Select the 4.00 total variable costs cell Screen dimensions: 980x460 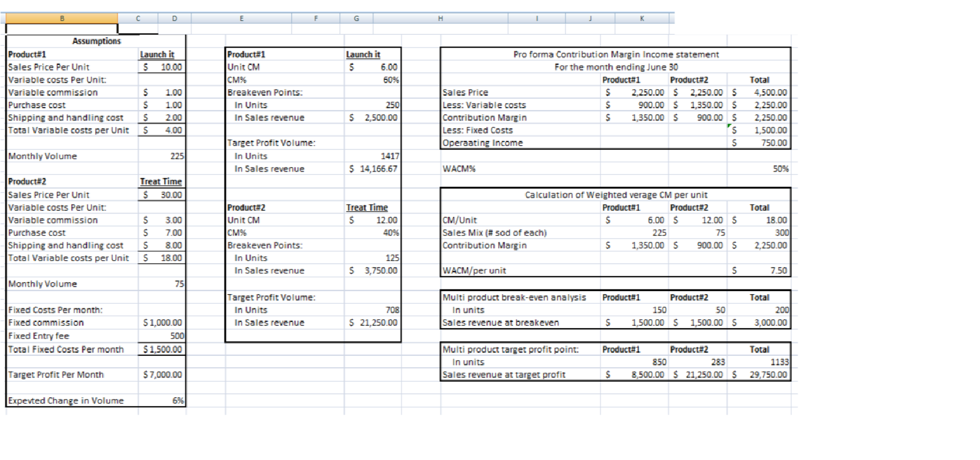162,130
